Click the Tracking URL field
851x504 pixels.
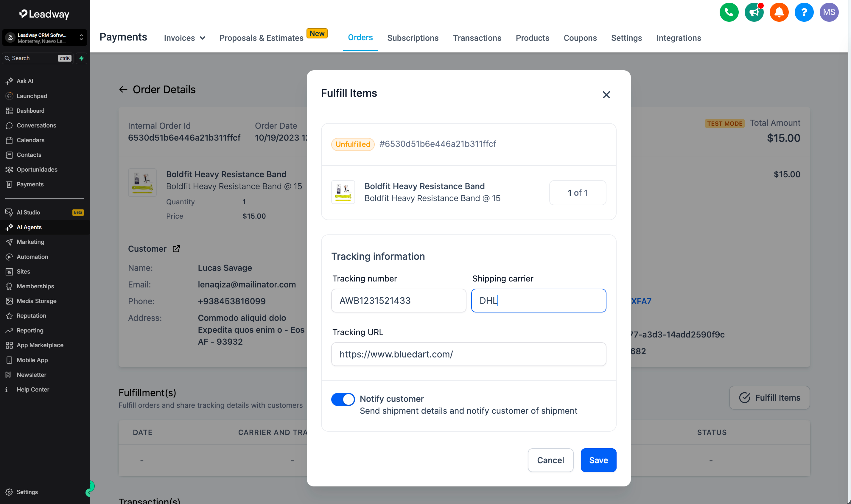[468, 354]
